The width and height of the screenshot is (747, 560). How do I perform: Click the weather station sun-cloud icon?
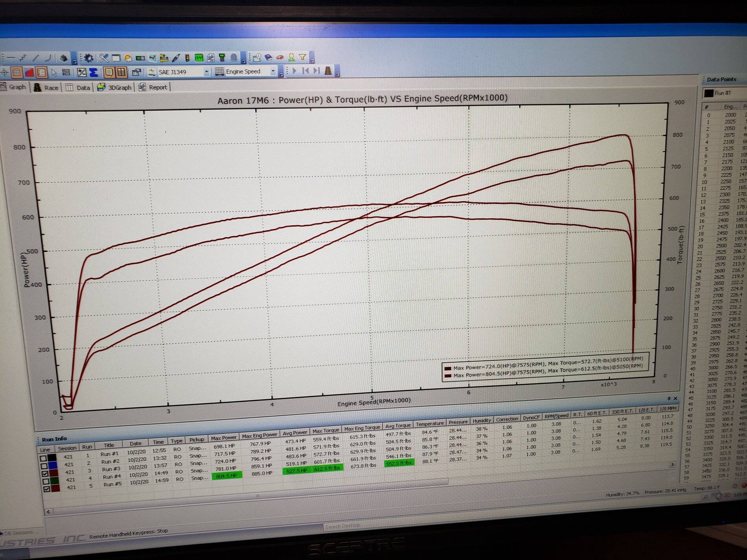pyautogui.click(x=128, y=58)
